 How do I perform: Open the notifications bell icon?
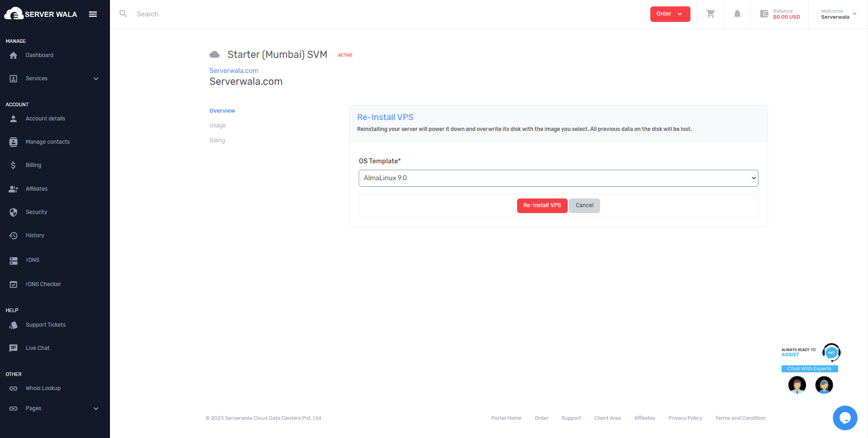(x=737, y=14)
